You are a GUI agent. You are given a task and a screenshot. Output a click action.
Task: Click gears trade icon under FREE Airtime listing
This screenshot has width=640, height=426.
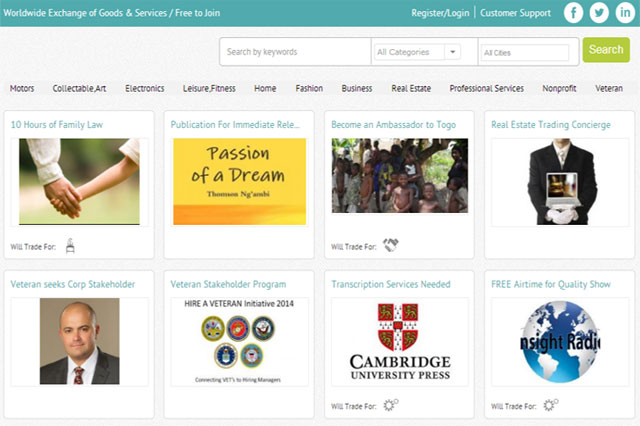[x=551, y=405]
